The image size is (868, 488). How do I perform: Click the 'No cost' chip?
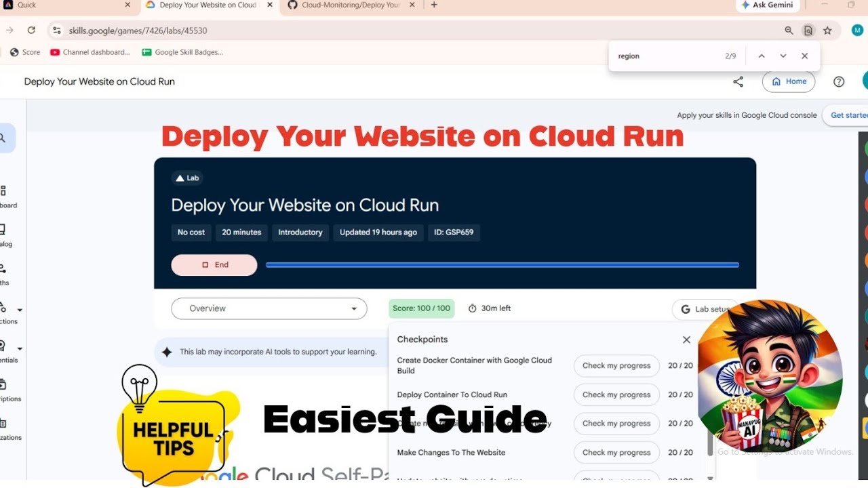click(x=191, y=232)
